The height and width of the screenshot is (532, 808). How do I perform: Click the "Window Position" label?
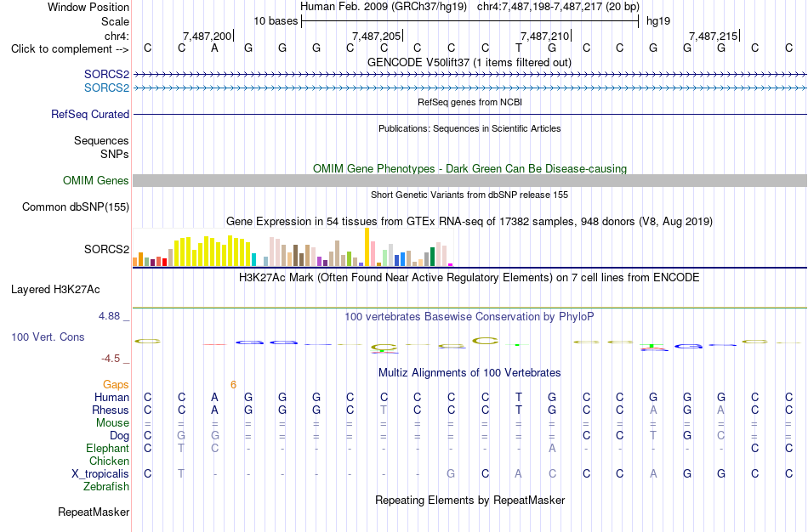click(x=88, y=7)
